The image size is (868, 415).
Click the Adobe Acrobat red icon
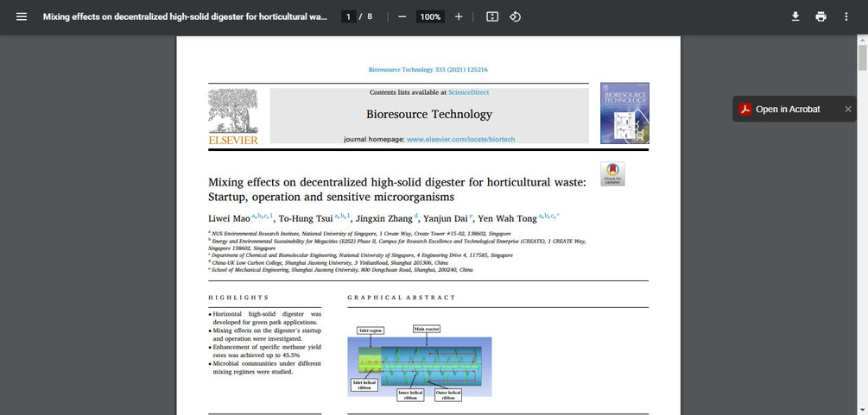tap(745, 109)
